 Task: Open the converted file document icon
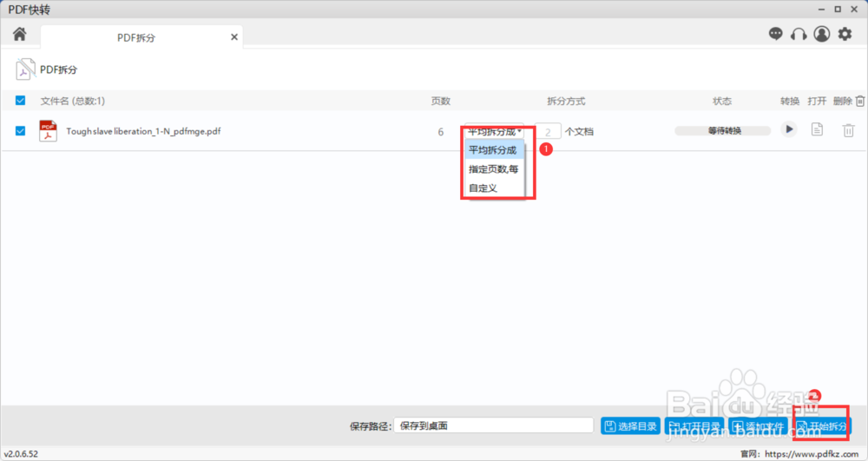817,129
